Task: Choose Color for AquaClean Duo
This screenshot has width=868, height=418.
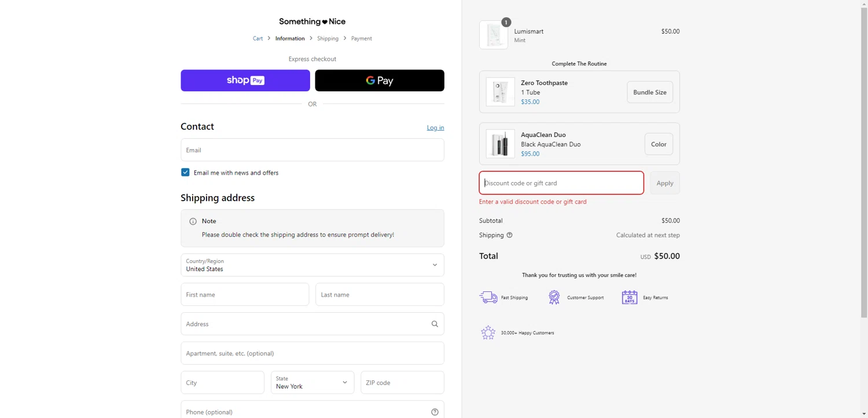Action: [659, 144]
